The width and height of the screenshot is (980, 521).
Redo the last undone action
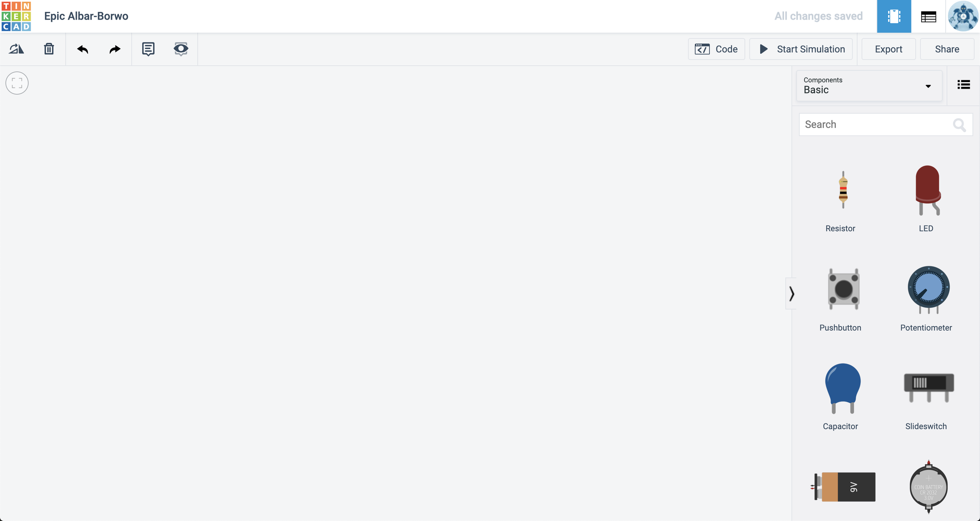[115, 49]
